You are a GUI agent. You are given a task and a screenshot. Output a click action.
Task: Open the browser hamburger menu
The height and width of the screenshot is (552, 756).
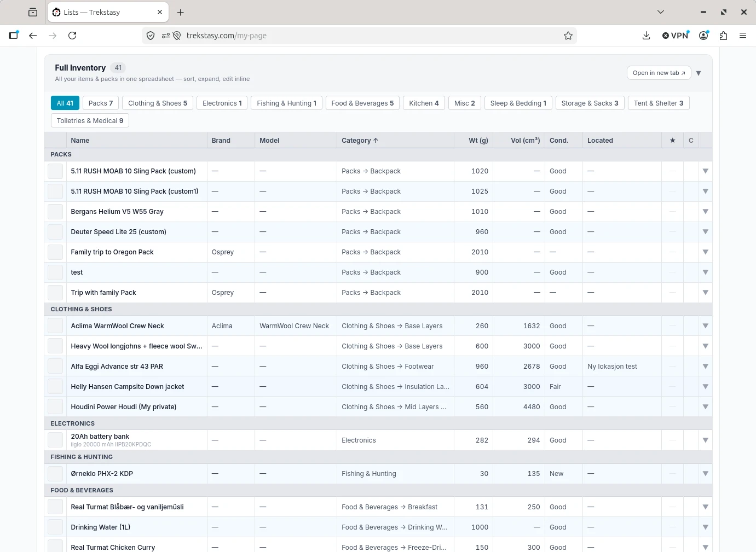point(743,36)
